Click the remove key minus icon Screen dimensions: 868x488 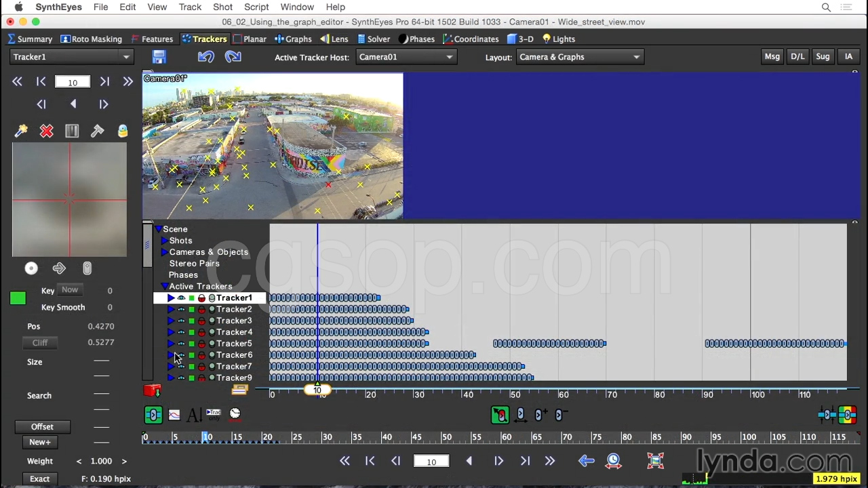561,415
